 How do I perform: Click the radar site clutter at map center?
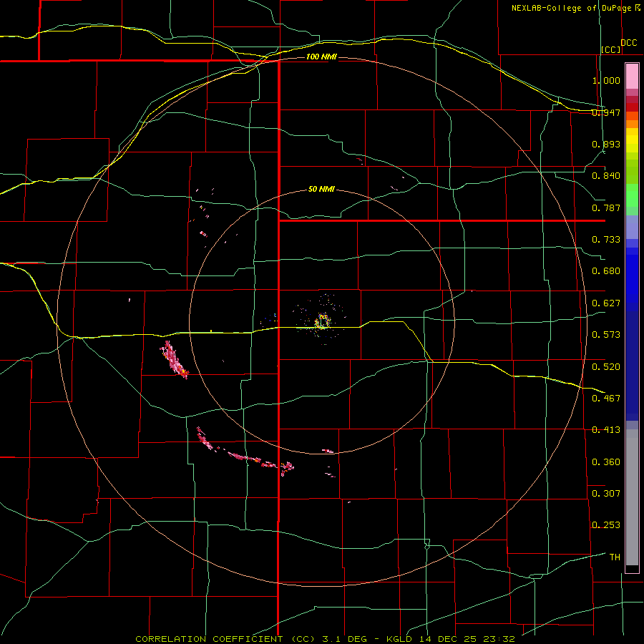point(323,321)
